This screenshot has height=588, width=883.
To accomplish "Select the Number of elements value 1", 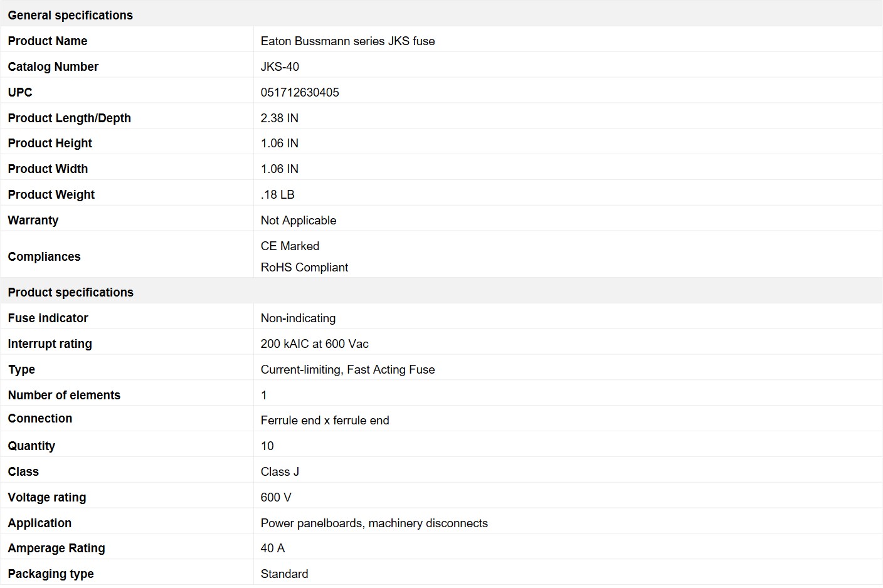I will (264, 395).
